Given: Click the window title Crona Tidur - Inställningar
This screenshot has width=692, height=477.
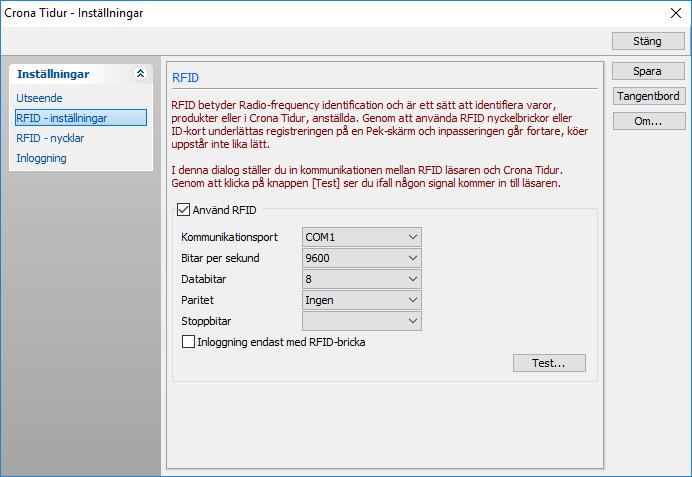Looking at the screenshot, I should click(74, 13).
